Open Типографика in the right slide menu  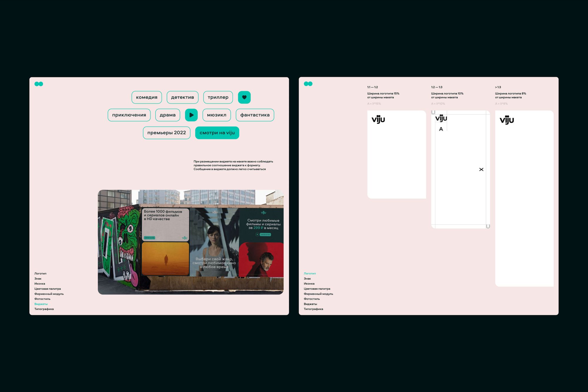313,309
